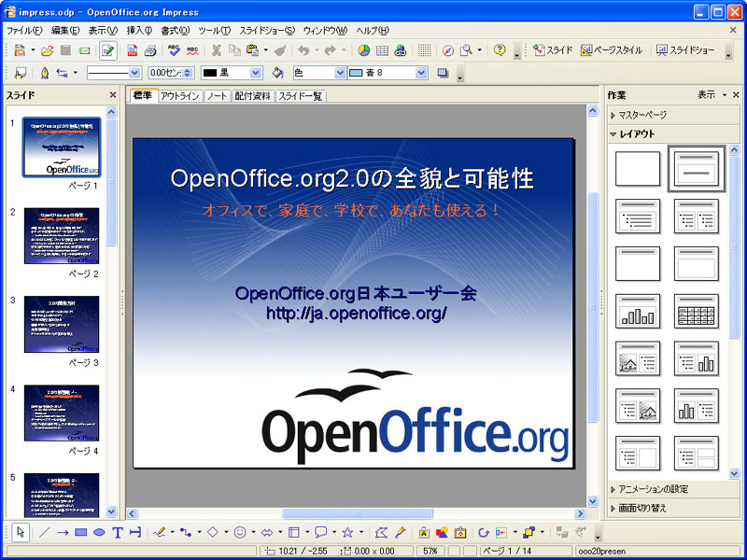747x560 pixels.
Task: Toggle shadow on the selected object
Action: 443,73
